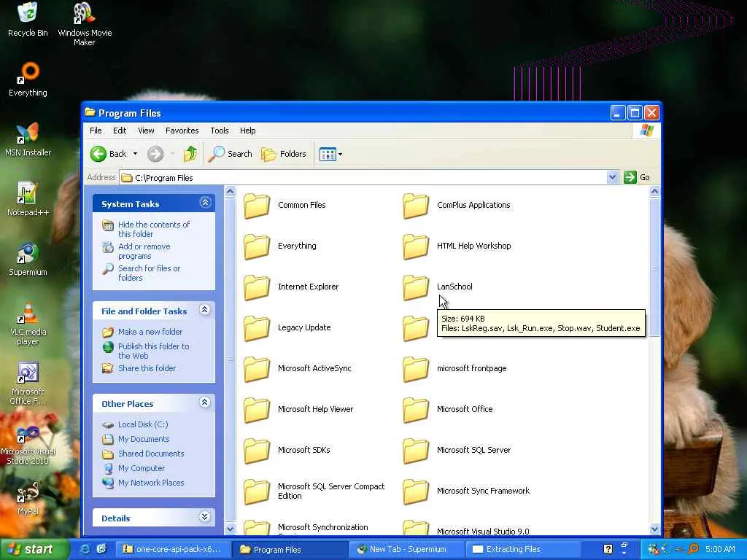Launch Windows Movie Maker shortcut

[85, 24]
